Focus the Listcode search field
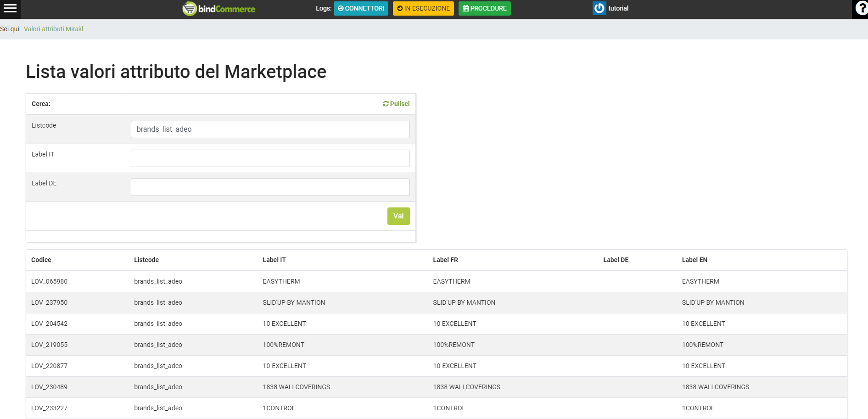 click(x=270, y=129)
